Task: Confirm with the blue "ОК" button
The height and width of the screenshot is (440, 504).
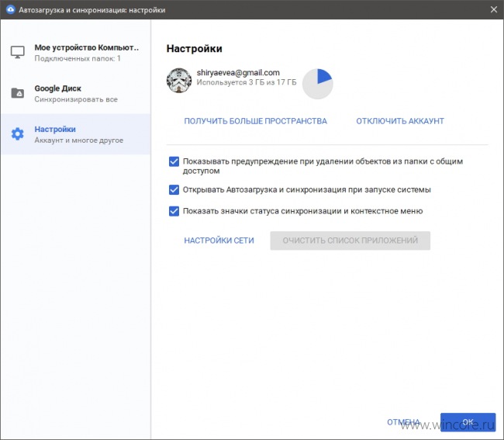Action: click(x=468, y=422)
